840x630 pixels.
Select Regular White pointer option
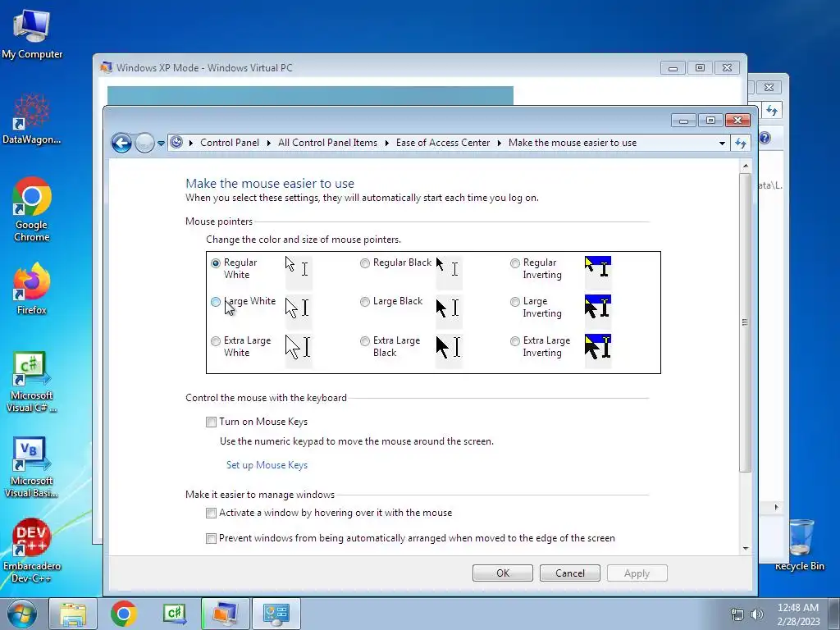216,263
